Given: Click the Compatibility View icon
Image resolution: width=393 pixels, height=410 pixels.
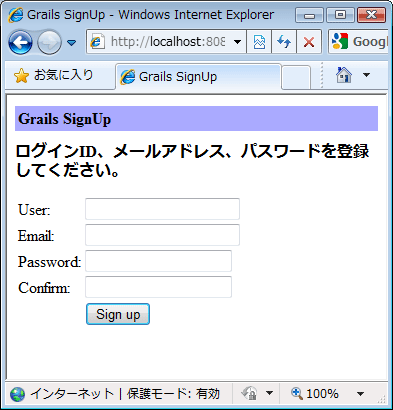Looking at the screenshot, I should pos(259,42).
